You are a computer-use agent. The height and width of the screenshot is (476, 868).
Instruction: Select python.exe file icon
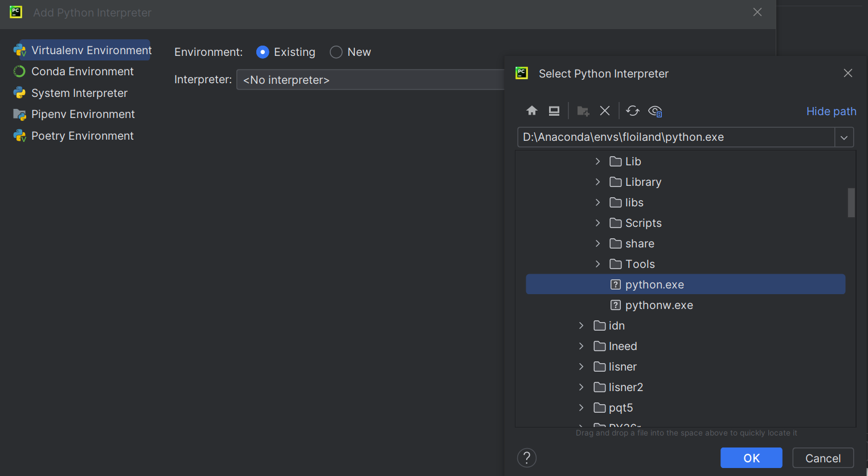615,284
